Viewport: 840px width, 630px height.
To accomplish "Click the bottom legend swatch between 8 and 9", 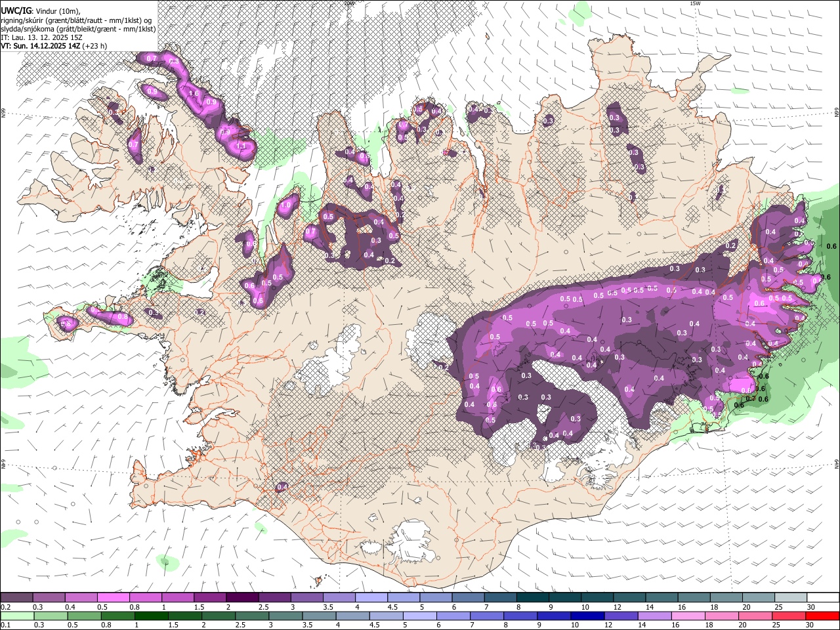I will [520, 616].
